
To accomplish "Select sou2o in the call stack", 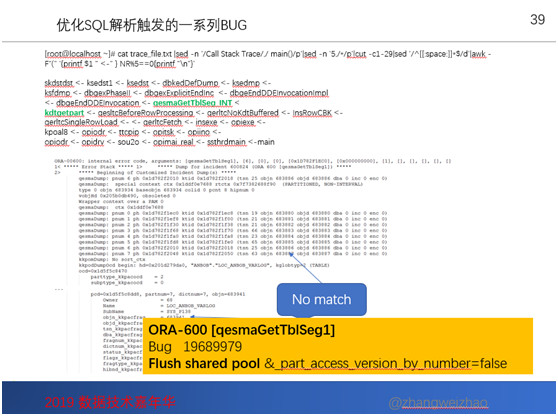I will coord(128,142).
